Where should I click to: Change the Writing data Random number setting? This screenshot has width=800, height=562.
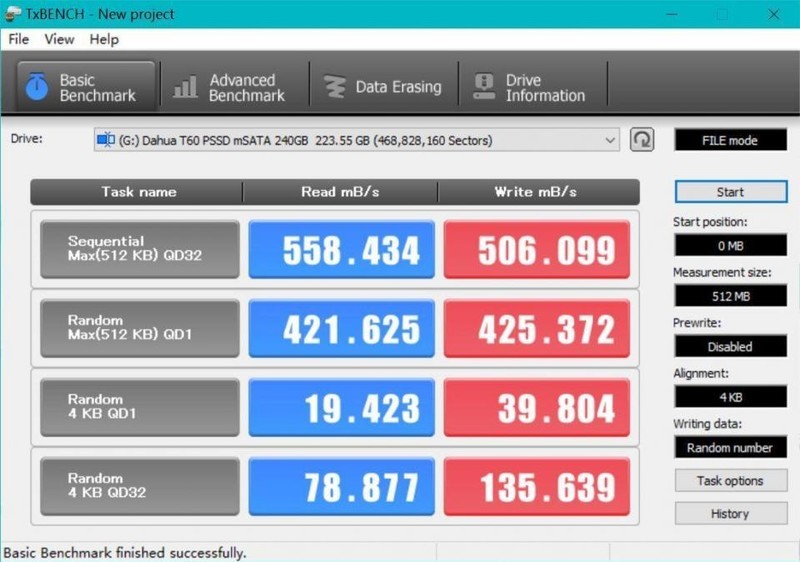[x=731, y=447]
